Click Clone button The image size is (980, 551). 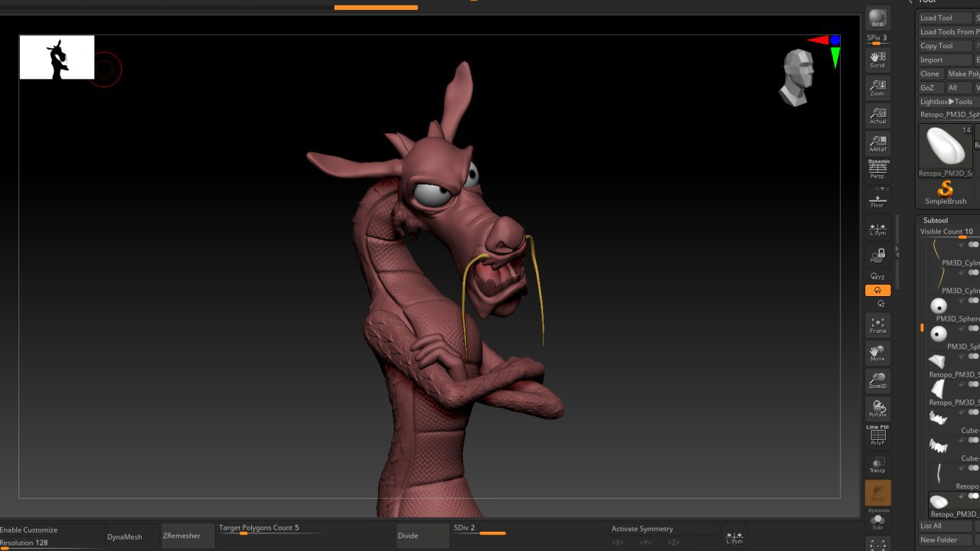(930, 73)
